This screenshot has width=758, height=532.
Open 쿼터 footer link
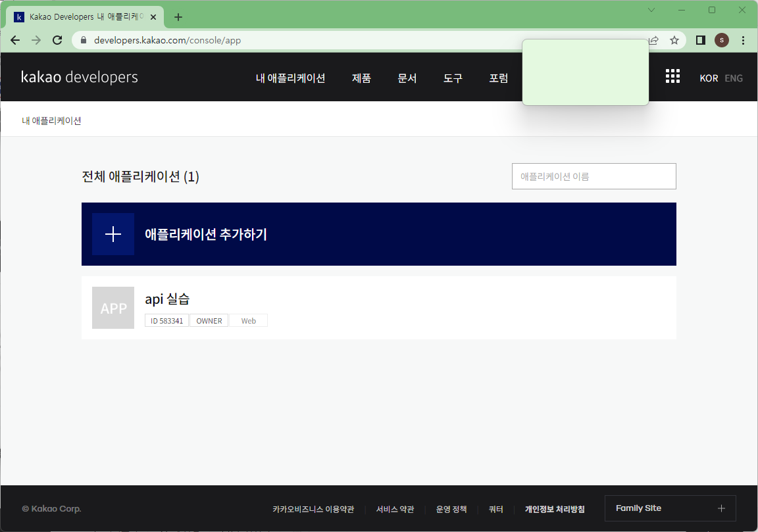coord(496,509)
